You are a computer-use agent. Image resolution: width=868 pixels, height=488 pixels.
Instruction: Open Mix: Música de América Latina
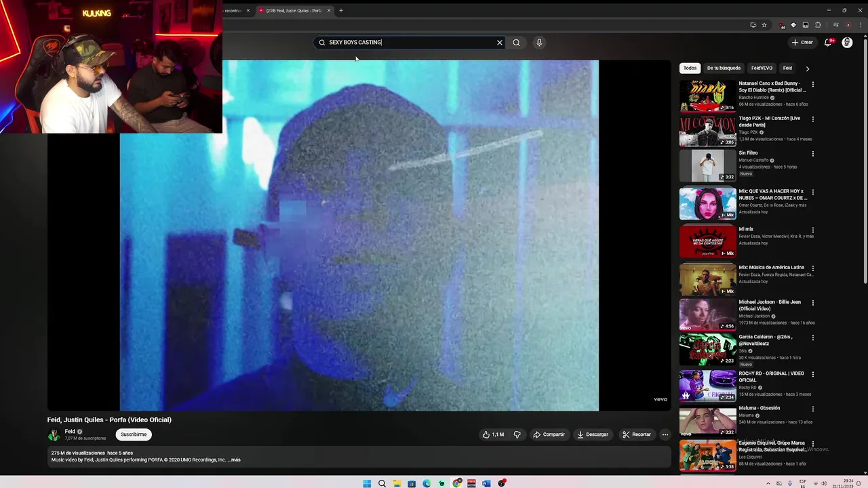pyautogui.click(x=771, y=268)
